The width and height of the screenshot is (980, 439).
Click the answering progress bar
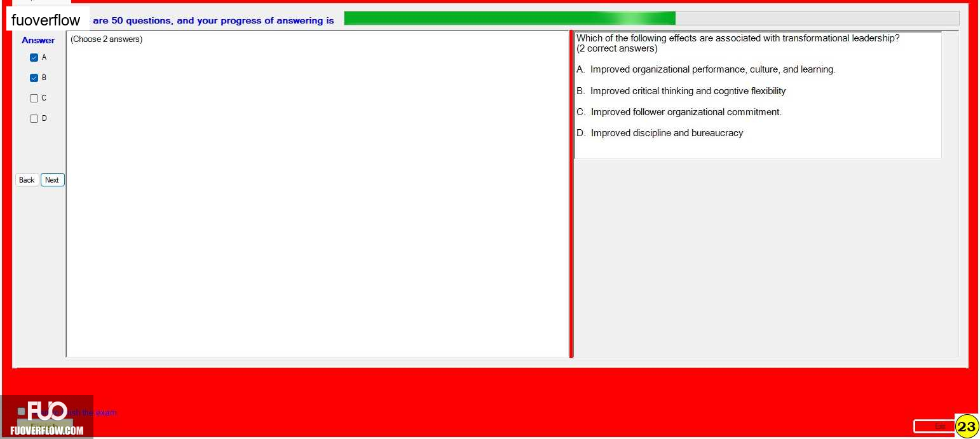click(x=651, y=18)
